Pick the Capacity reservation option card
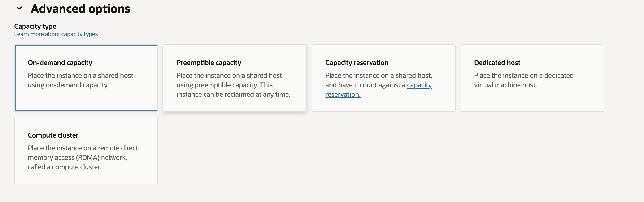Screen dimensions: 644x202 click(x=383, y=78)
